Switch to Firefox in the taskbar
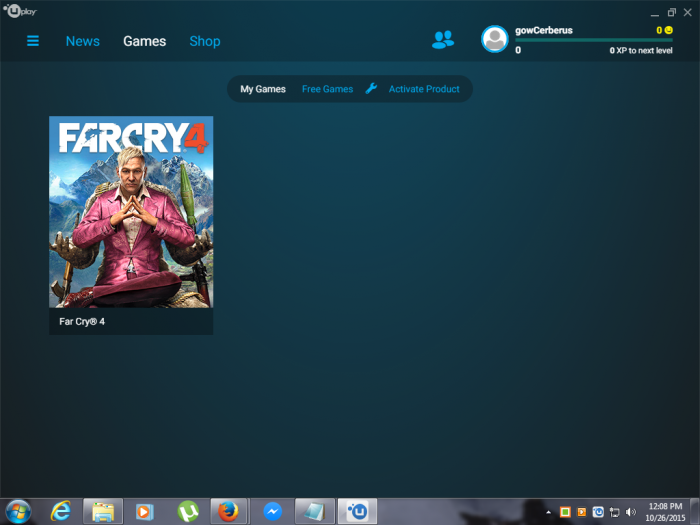The height and width of the screenshot is (525, 700). [229, 512]
